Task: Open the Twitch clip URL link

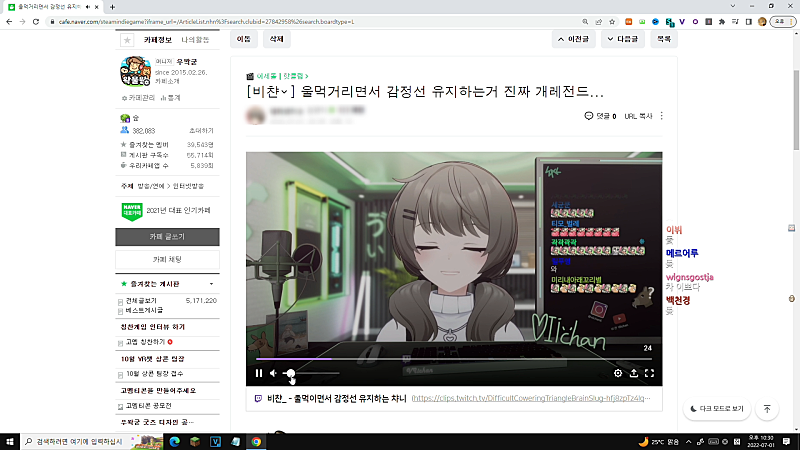Action: click(531, 398)
